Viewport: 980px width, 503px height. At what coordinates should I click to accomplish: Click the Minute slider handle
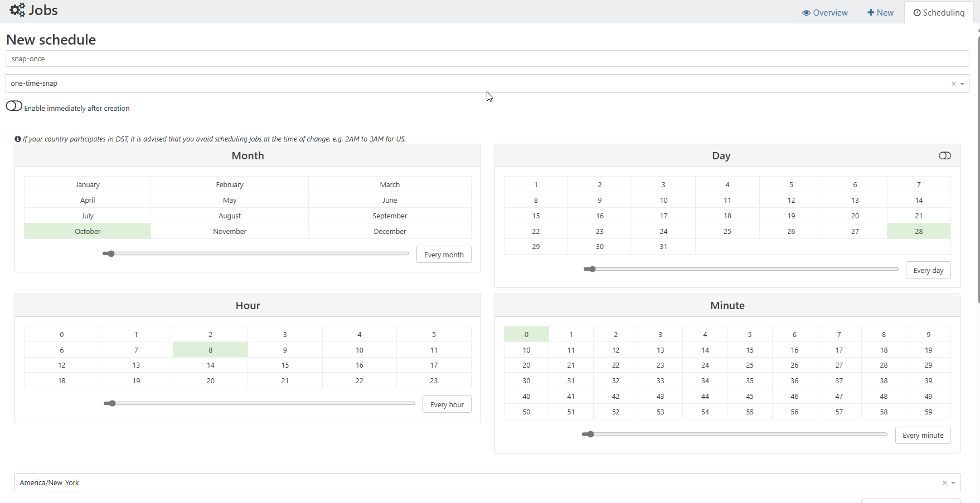(x=590, y=434)
